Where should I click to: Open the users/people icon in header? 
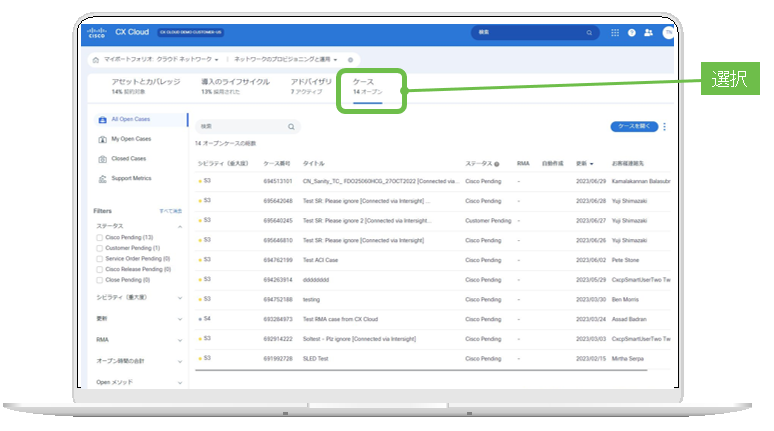648,33
